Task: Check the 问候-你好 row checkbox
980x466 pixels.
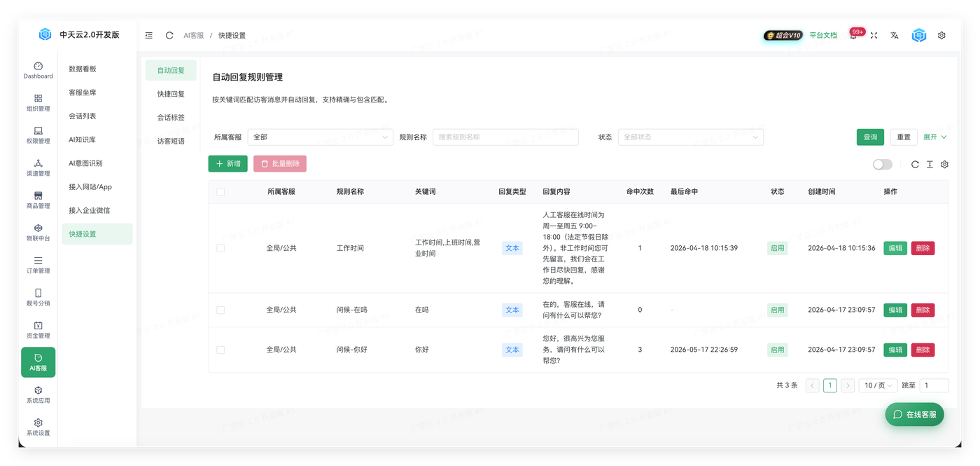Action: point(220,350)
